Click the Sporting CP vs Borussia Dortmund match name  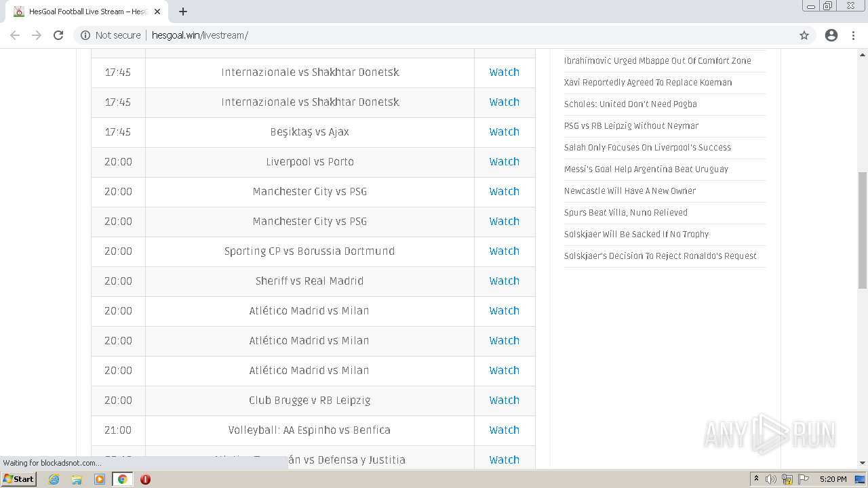(x=309, y=251)
